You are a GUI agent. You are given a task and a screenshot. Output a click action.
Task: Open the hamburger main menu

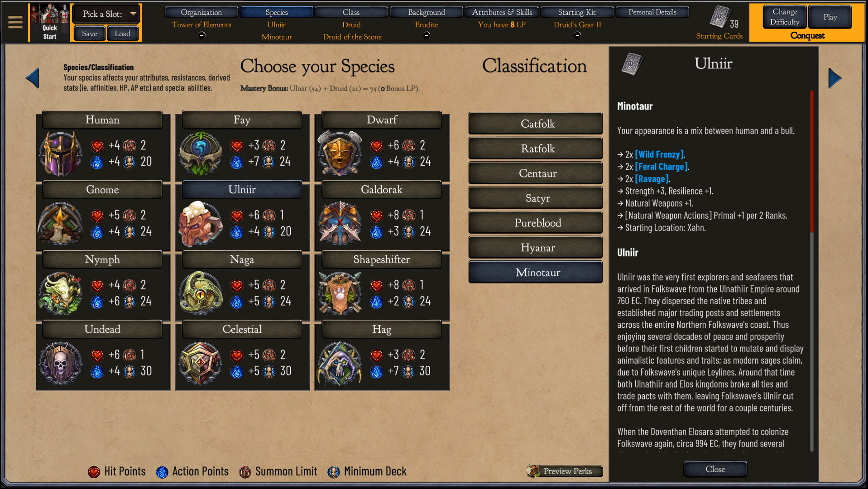pyautogui.click(x=15, y=22)
